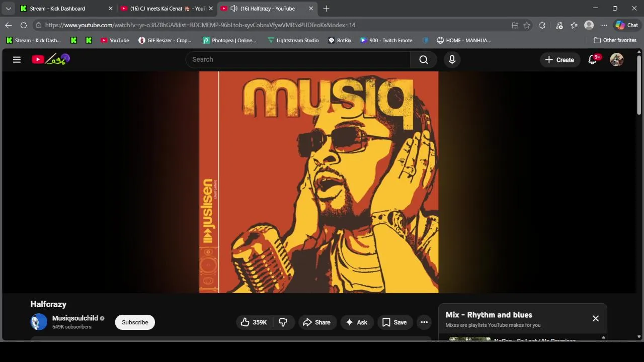Save the video to a playlist
644x362 pixels.
click(394, 322)
